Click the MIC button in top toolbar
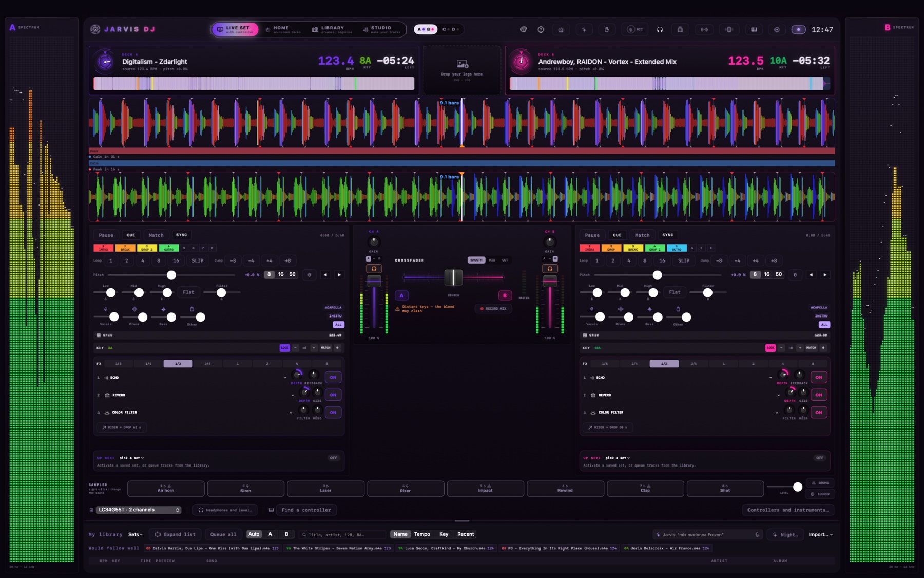924x578 pixels. click(x=636, y=29)
